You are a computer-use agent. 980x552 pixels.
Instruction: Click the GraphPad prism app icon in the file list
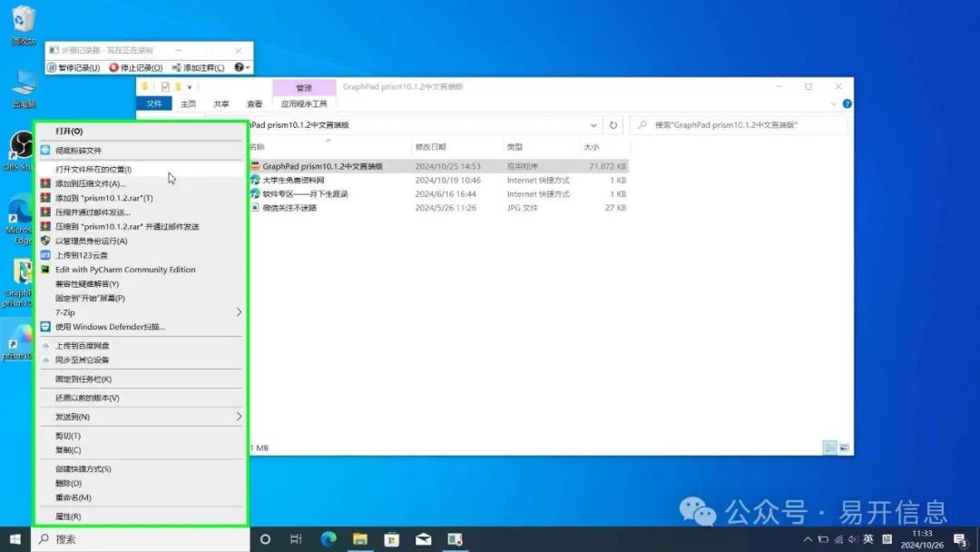tap(255, 166)
